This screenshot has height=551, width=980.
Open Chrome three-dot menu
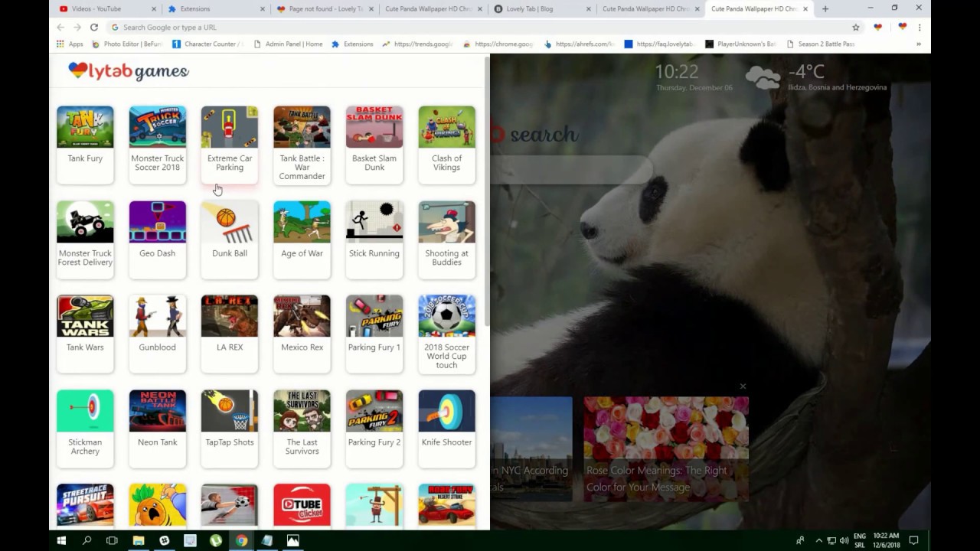920,28
